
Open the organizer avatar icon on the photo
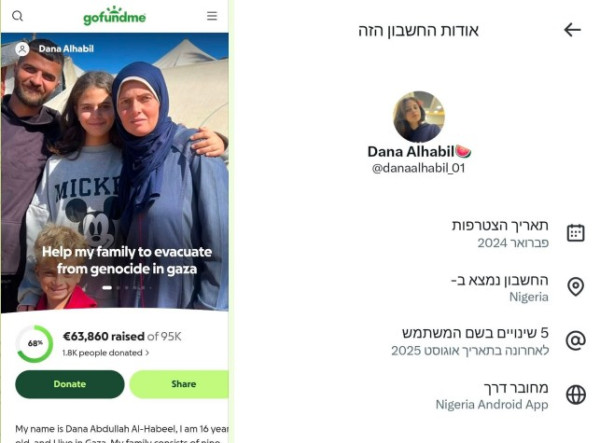[x=22, y=49]
